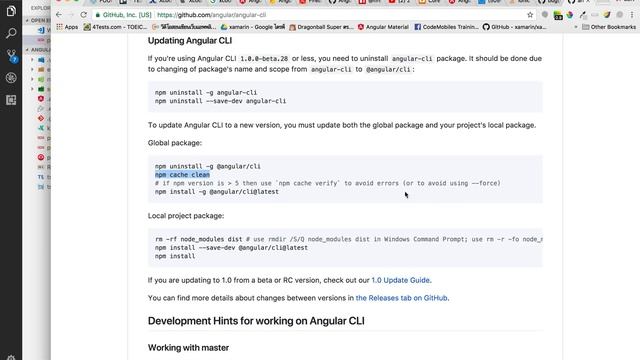Click the Updating Angular CLI heading
Screen dimensions: 640x360
tap(190, 40)
